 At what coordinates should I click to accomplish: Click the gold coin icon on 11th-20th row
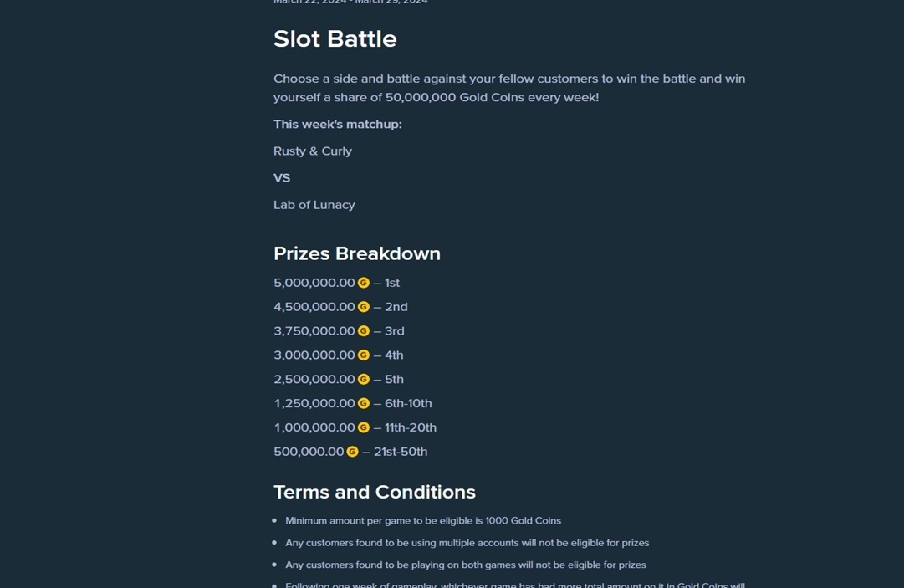[x=363, y=427]
